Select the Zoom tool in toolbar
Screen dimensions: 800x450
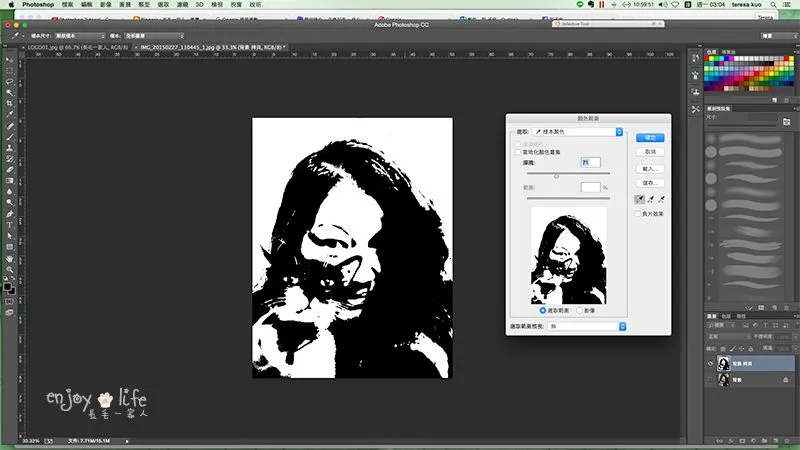10,269
